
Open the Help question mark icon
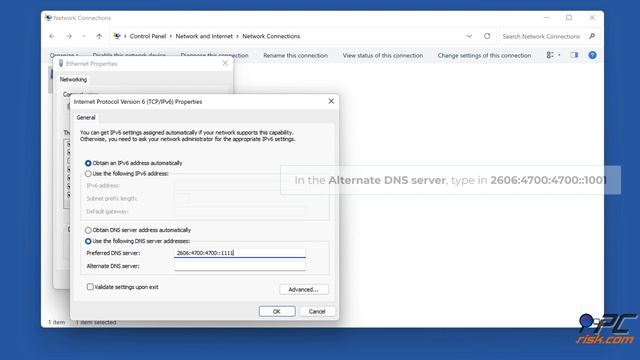coord(592,55)
